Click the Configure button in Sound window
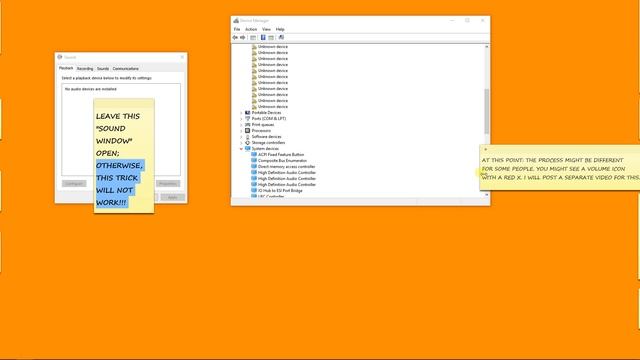This screenshot has width=640, height=360. coord(74,184)
